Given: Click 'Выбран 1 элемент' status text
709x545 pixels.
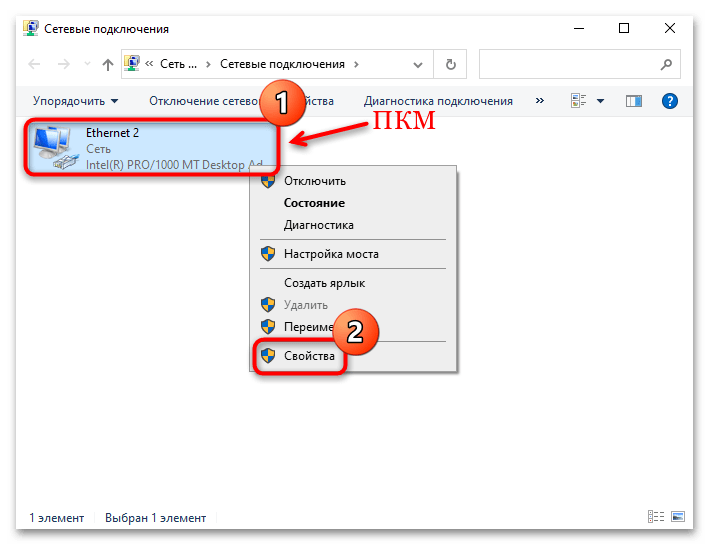Looking at the screenshot, I should click(155, 518).
